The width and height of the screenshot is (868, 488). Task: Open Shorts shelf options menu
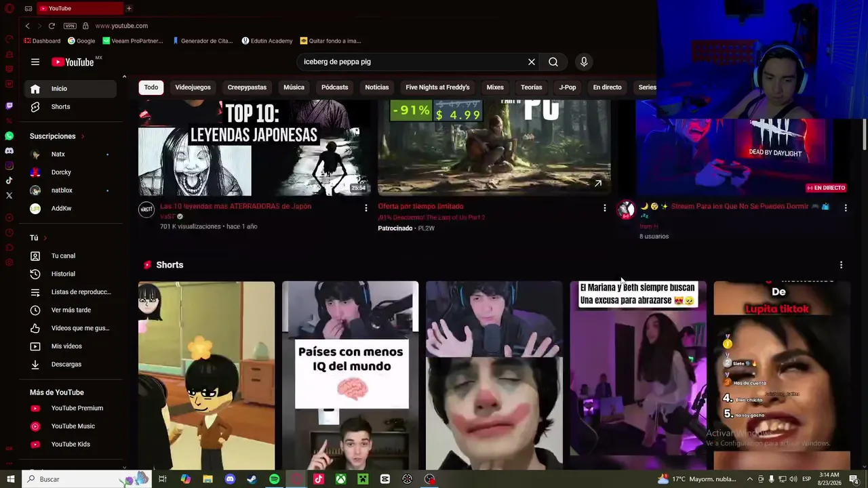842,265
